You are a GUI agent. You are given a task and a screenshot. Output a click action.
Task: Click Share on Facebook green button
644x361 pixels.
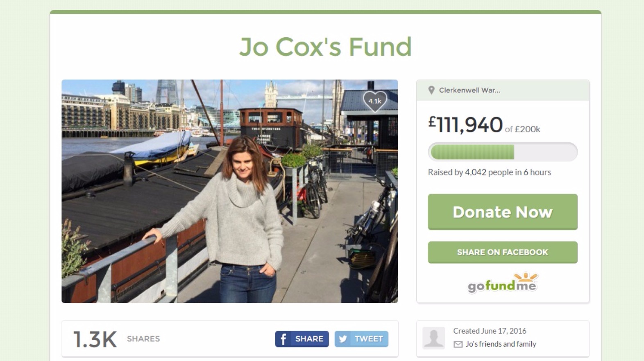503,252
